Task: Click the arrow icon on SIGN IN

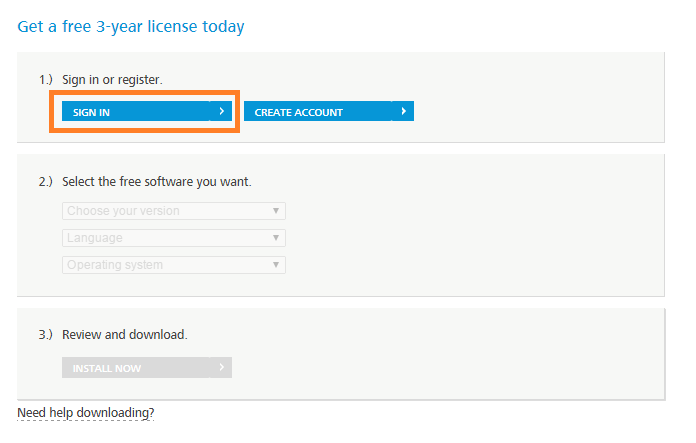Action: (221, 111)
